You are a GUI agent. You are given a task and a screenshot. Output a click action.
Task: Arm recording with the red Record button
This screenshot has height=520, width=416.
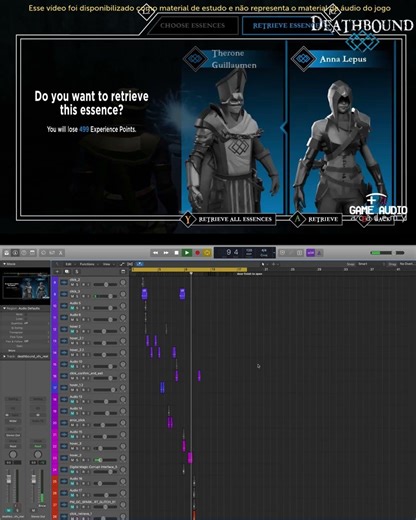tap(197, 253)
